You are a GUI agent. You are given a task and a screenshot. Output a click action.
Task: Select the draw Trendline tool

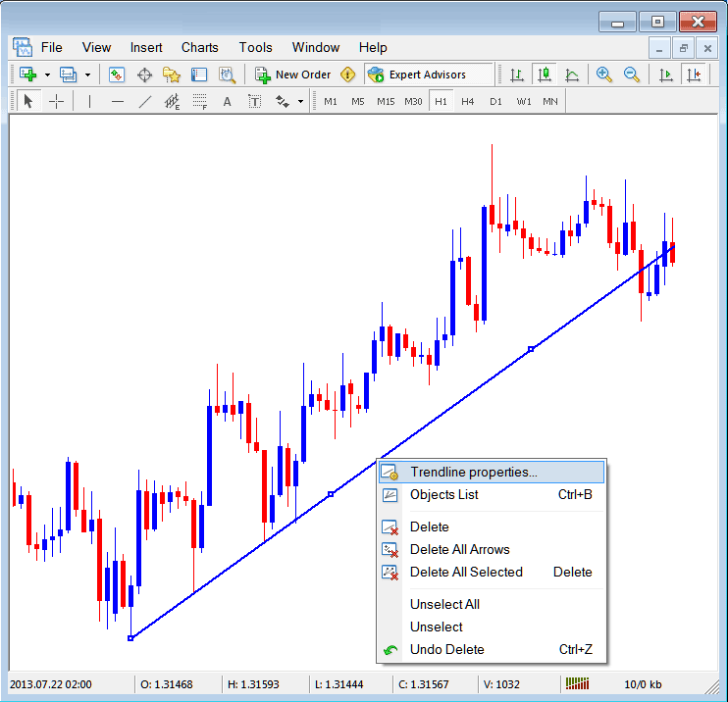pos(145,101)
